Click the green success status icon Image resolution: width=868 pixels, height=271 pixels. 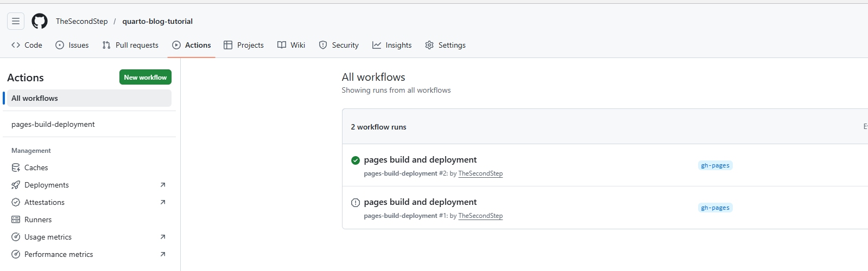coord(356,160)
